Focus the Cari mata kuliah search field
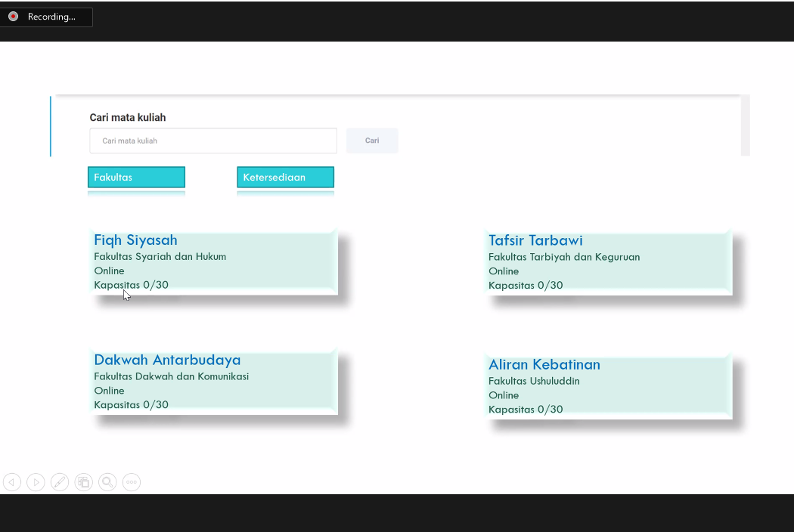The height and width of the screenshot is (532, 794). tap(213, 141)
